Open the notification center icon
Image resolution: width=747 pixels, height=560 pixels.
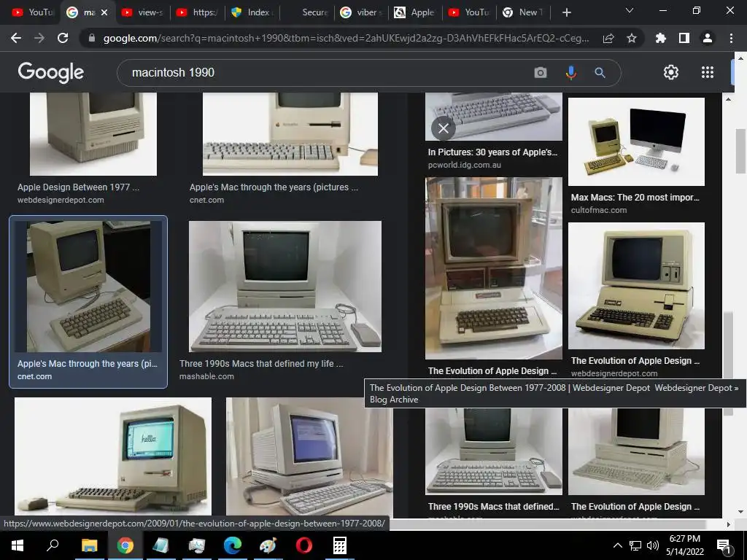tap(724, 546)
